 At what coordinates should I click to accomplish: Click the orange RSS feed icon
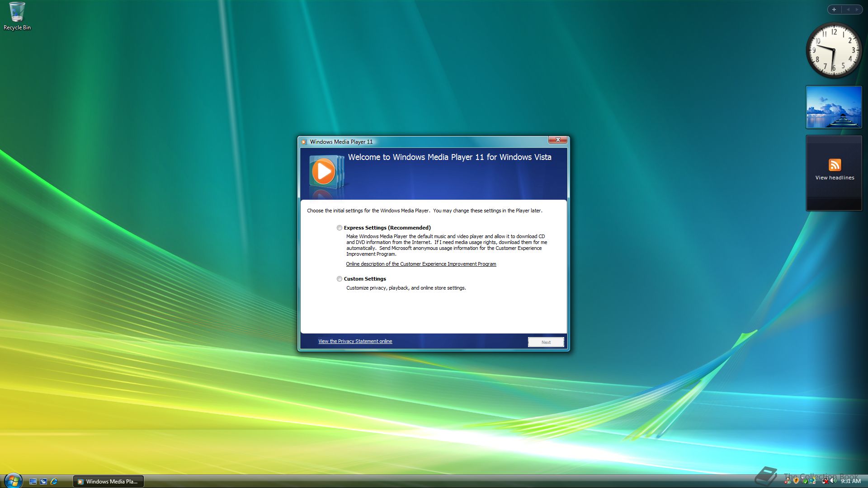point(835,165)
